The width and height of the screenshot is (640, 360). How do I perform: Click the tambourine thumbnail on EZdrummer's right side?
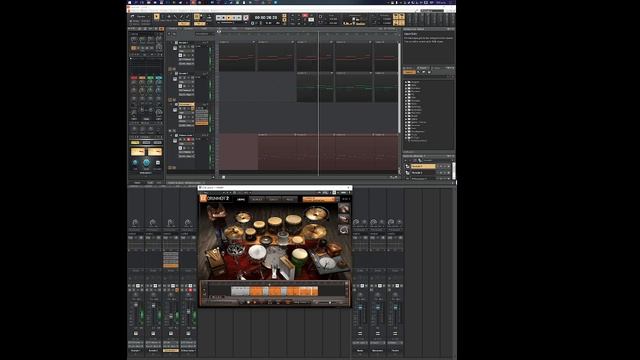344,230
